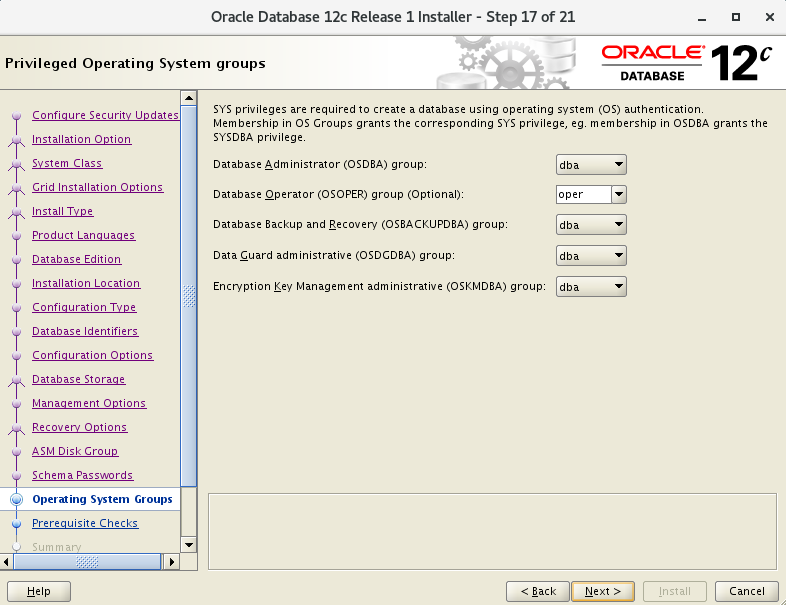This screenshot has height=605, width=786.
Task: Open the Schema Passwords step
Action: point(82,475)
